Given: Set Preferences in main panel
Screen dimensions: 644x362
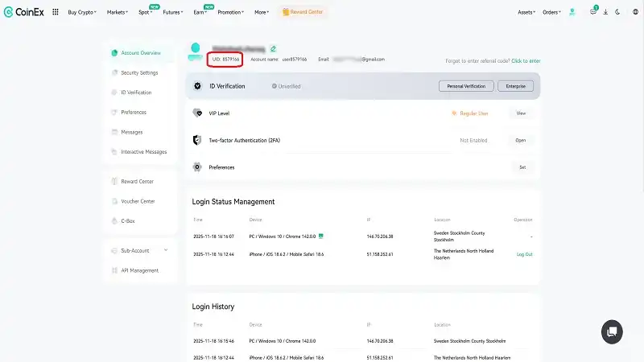Looking at the screenshot, I should (x=522, y=167).
